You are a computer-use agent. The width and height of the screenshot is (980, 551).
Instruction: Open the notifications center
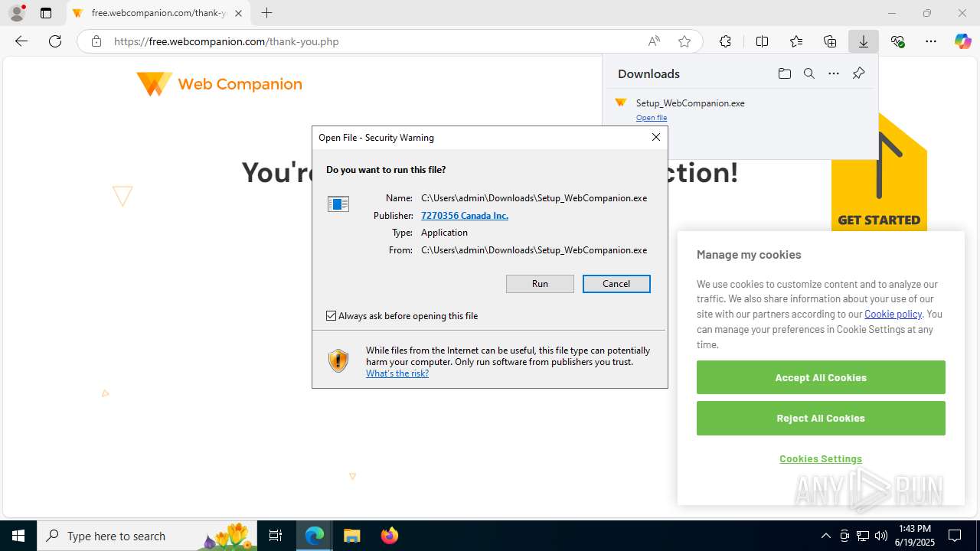click(x=955, y=536)
